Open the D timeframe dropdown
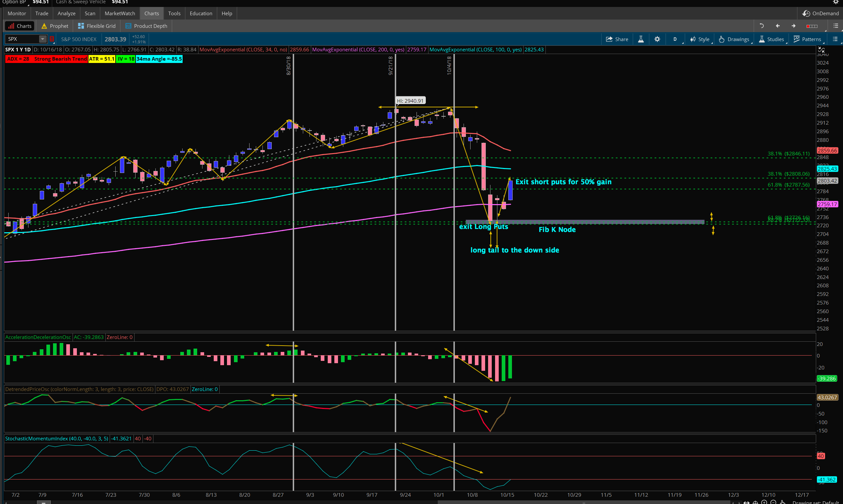The height and width of the screenshot is (504, 843). [675, 39]
